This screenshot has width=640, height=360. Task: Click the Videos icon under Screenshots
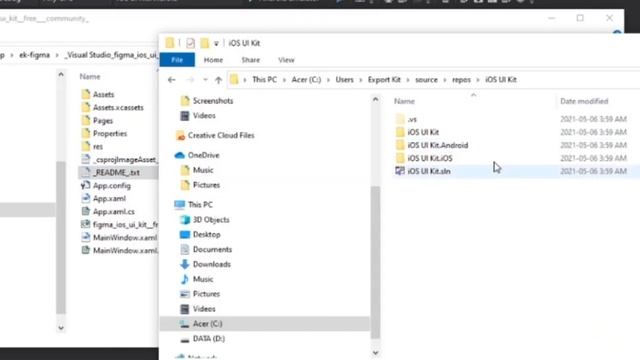[185, 116]
